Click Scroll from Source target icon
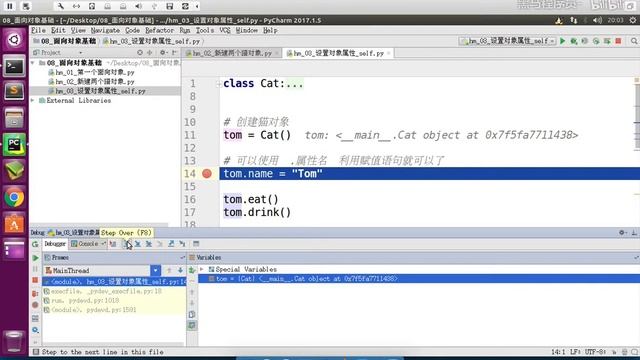 point(140,53)
